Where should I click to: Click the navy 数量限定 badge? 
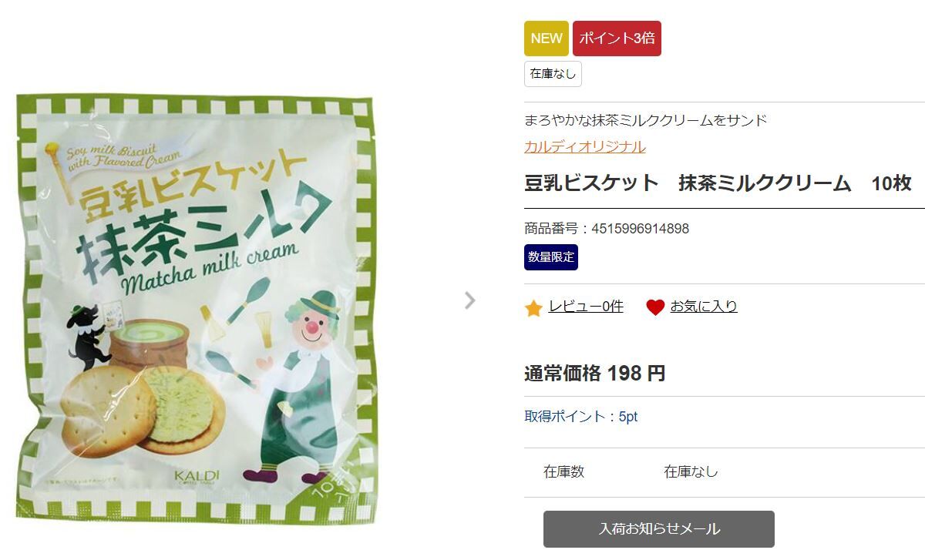(x=551, y=257)
